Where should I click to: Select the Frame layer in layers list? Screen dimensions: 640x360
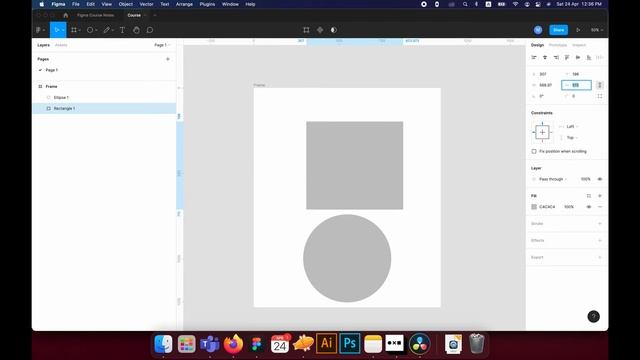pyautogui.click(x=104, y=87)
